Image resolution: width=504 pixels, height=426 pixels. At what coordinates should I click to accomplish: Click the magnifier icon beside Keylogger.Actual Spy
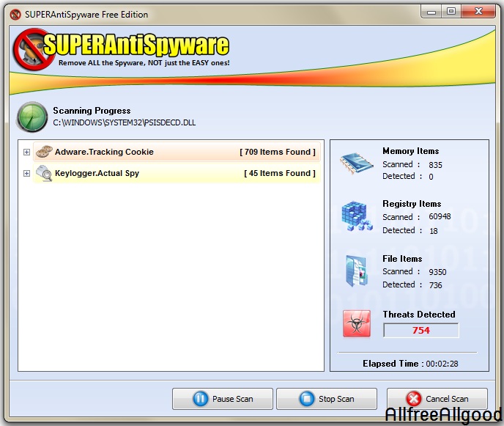coord(44,173)
